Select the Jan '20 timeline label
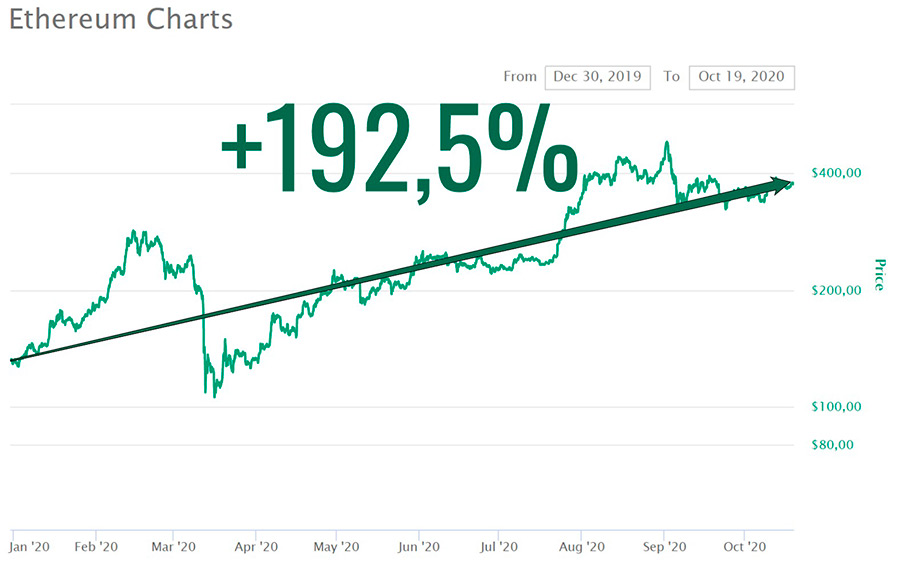Viewport: 900px width, 561px height. [29, 547]
